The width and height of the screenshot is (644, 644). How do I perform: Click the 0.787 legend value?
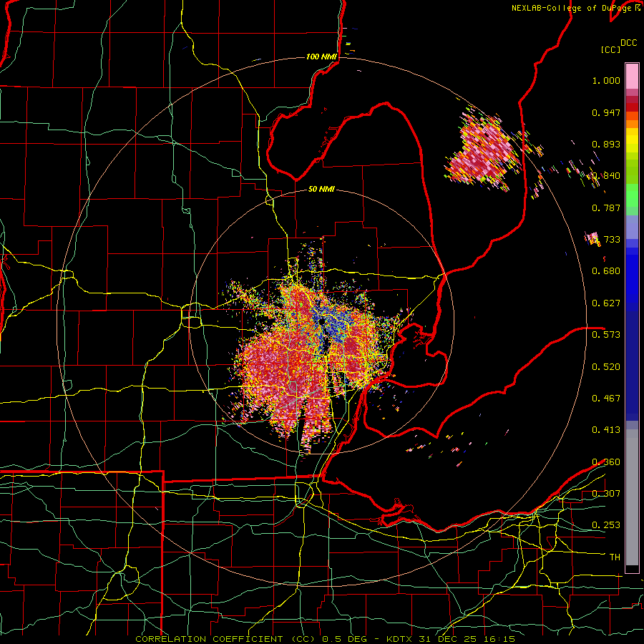[x=606, y=208]
